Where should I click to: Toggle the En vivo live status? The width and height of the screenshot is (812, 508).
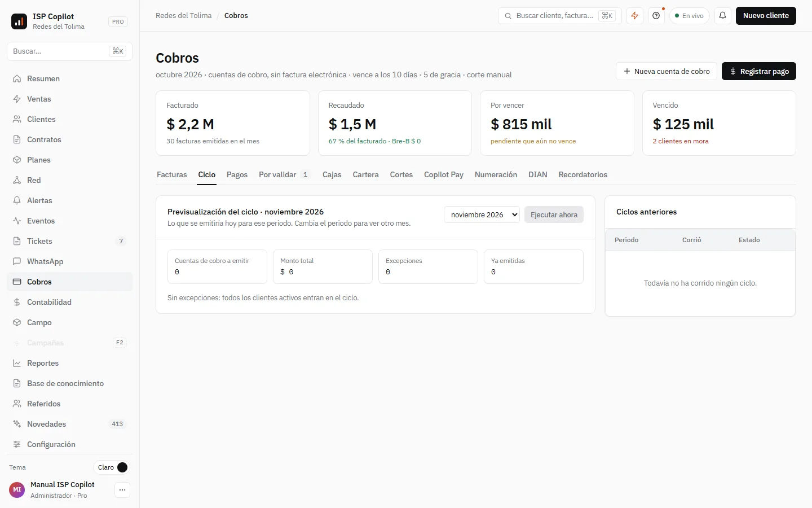click(689, 16)
